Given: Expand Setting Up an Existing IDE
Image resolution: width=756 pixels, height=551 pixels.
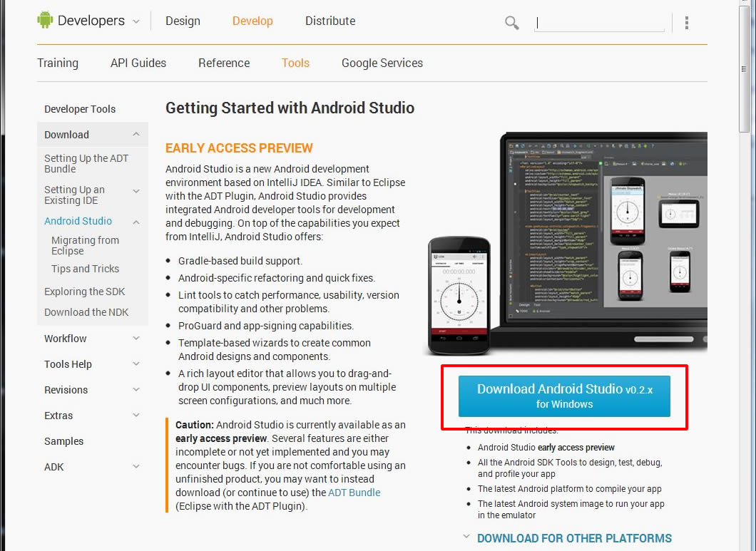Looking at the screenshot, I should pyautogui.click(x=136, y=191).
